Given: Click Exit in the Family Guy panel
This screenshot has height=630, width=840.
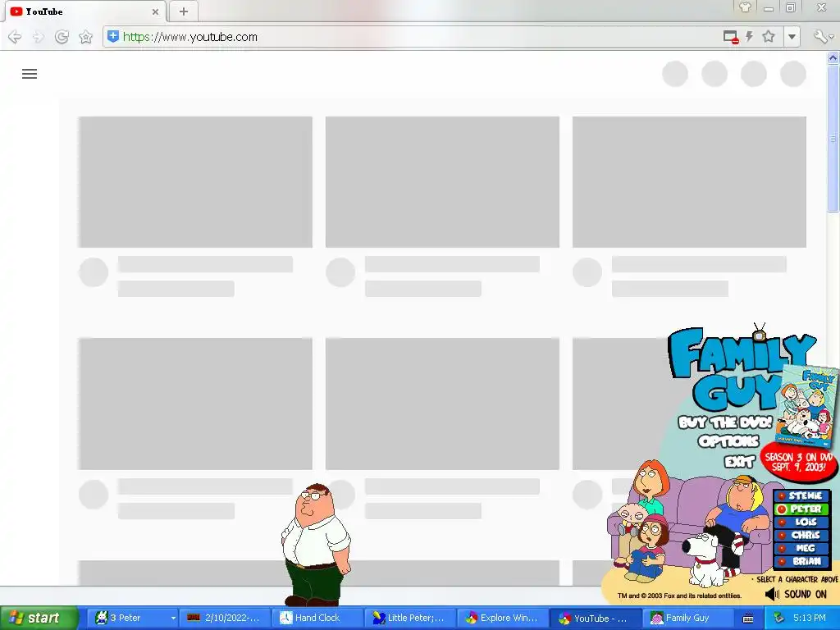Looking at the screenshot, I should (739, 462).
